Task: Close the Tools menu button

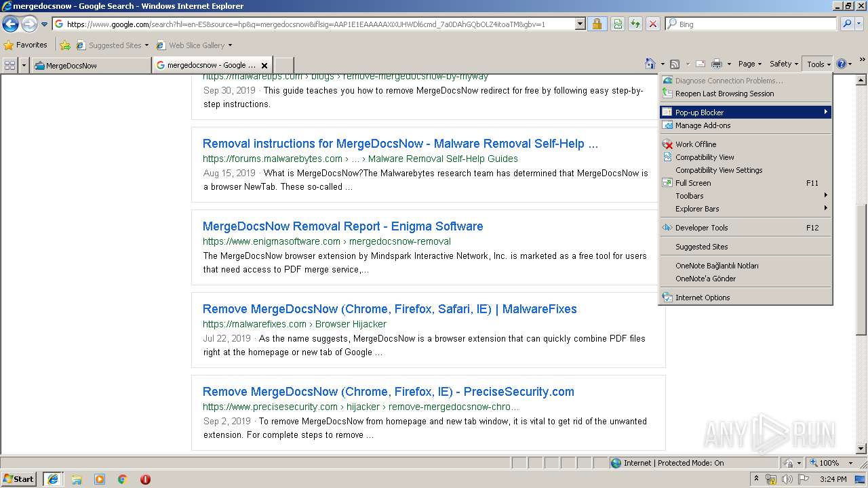Action: tap(818, 64)
